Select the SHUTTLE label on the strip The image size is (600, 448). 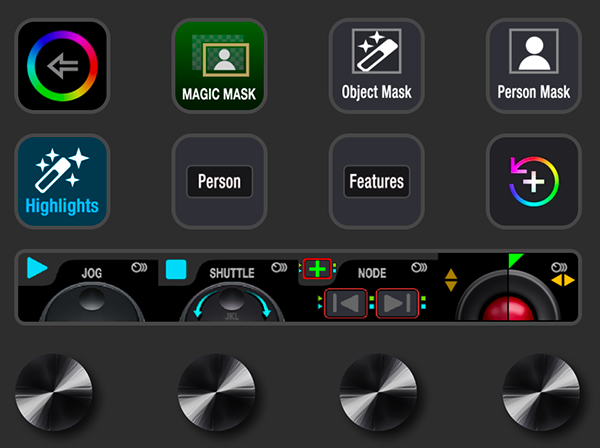click(x=232, y=273)
